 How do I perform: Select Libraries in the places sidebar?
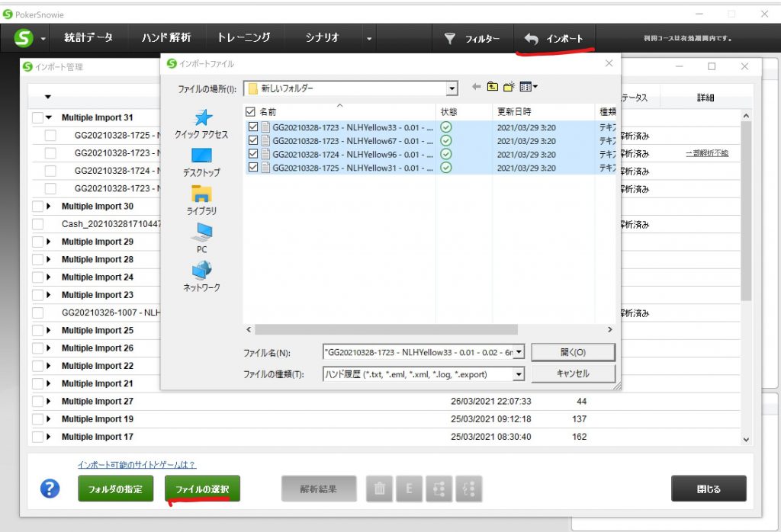[x=201, y=200]
